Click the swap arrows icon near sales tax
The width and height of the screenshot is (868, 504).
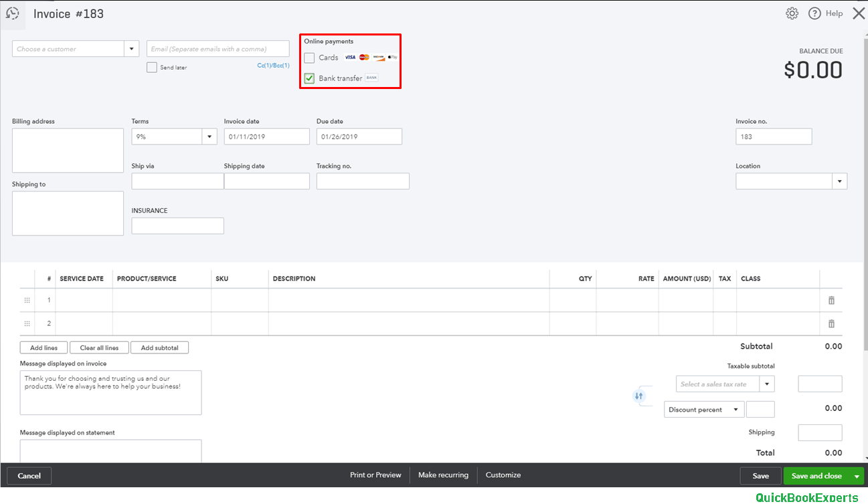[640, 396]
